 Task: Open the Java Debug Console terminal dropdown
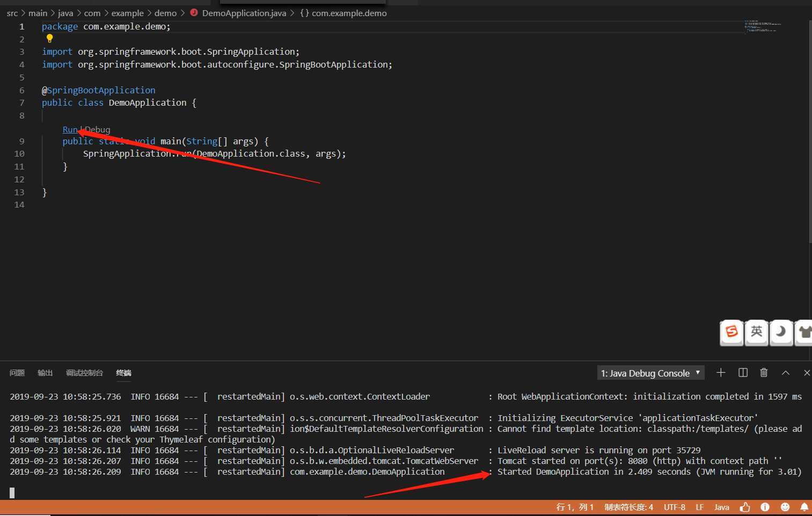650,373
